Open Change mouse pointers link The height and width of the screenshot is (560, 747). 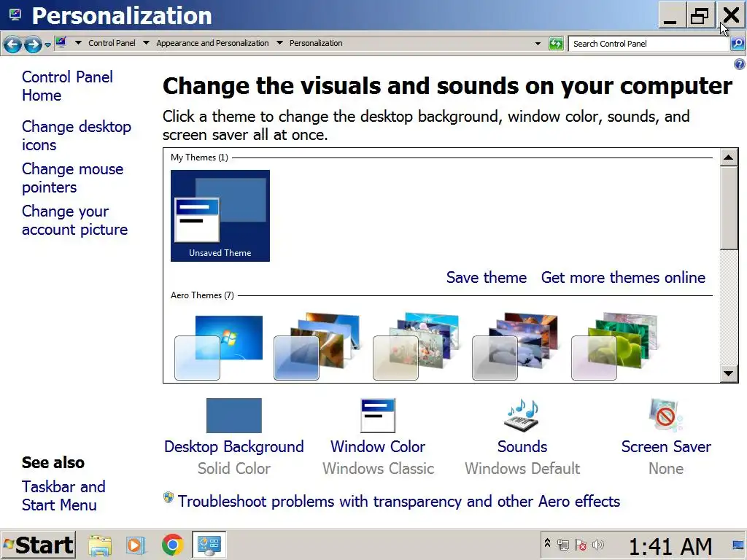(72, 178)
